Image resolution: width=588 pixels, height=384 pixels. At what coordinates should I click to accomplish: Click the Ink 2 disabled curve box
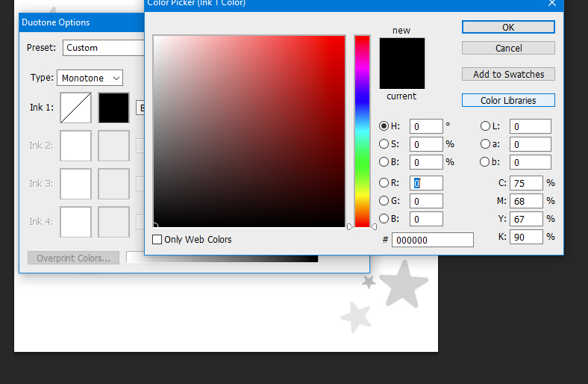coord(76,146)
